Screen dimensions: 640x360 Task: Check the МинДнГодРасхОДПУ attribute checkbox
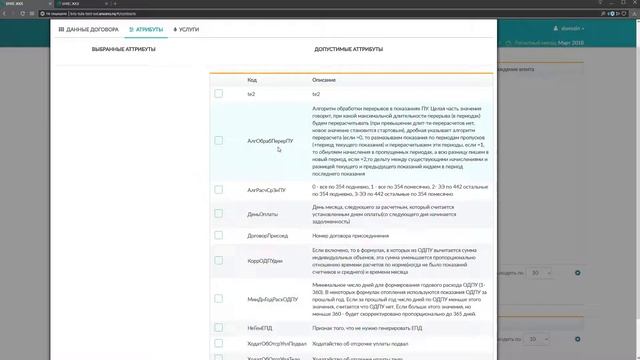pos(219,299)
